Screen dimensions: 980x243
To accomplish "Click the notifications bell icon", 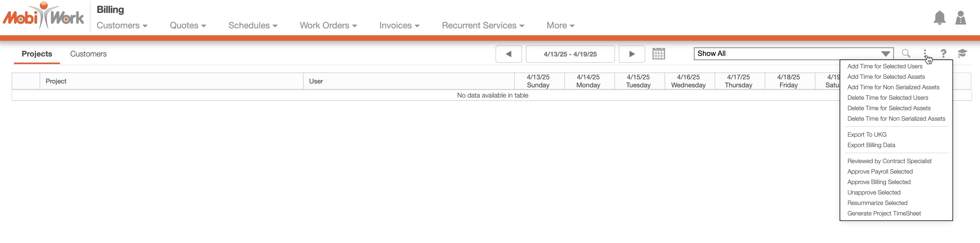I will [939, 18].
